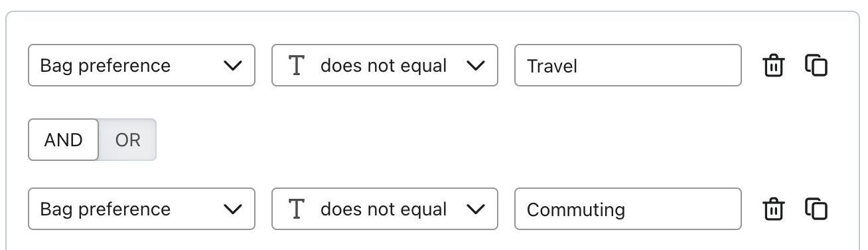Click the text type icon in Commuting row
868x250 pixels.
(297, 209)
